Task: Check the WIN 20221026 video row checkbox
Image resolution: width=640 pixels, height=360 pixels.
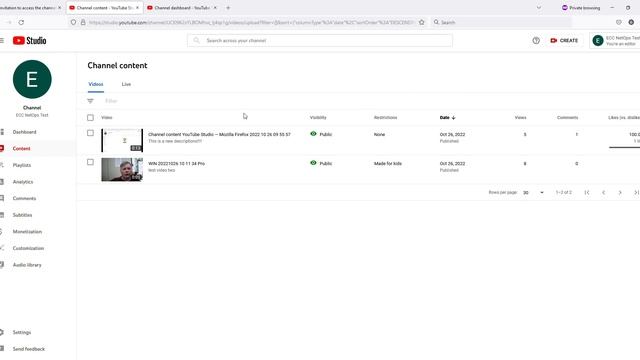Action: (x=90, y=162)
